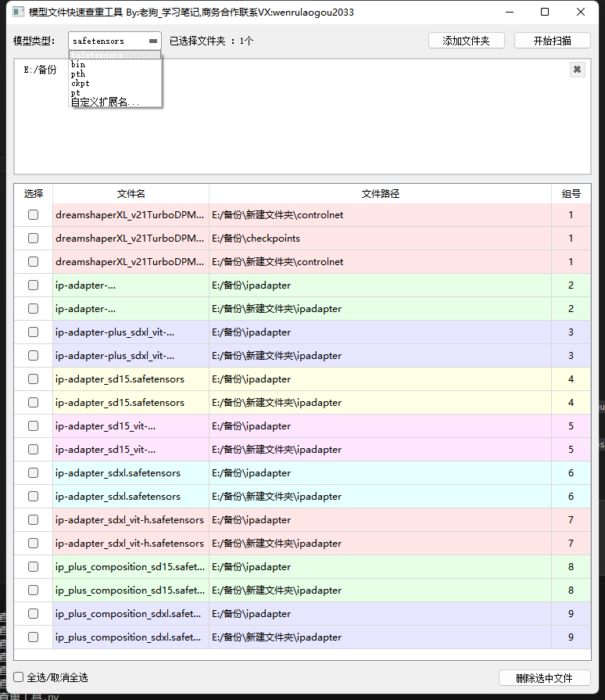This screenshot has width=605, height=700.
Task: Select the E:/备份 entry in folder list
Action: point(40,70)
